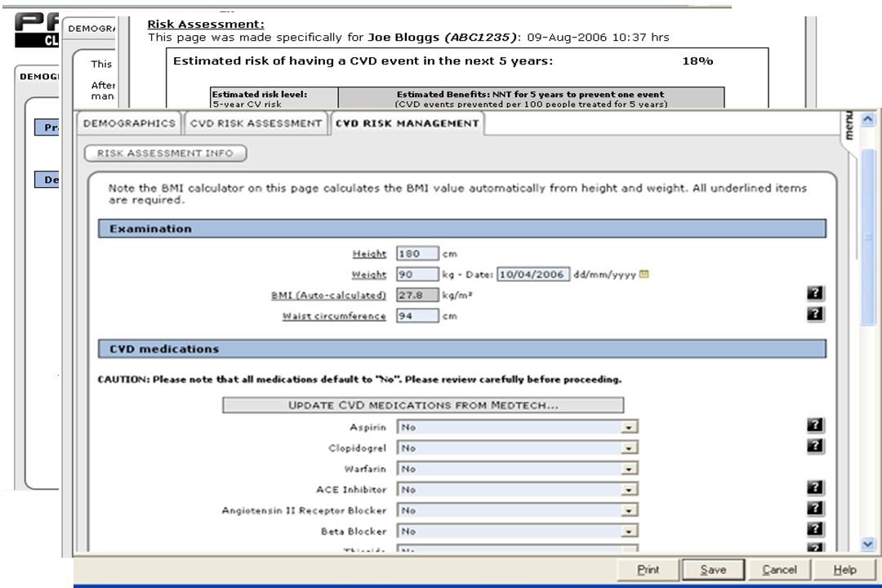882x588 pixels.
Task: Expand the Clopidogrel dropdown
Action: pos(628,448)
